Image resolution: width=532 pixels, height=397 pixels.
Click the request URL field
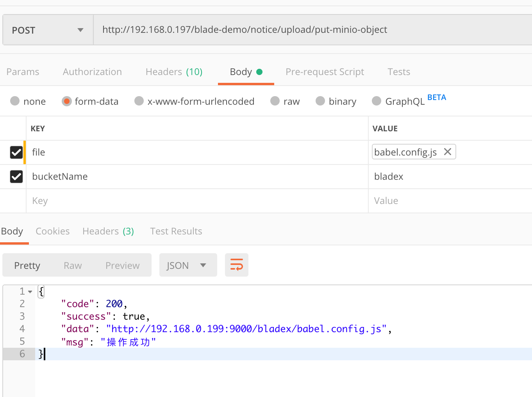pos(312,30)
